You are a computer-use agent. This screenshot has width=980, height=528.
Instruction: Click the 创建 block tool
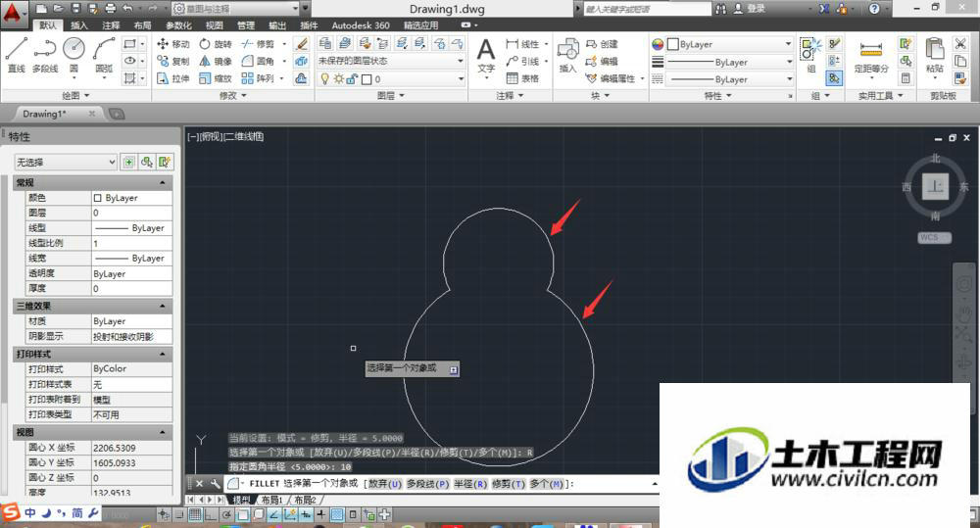coord(602,44)
